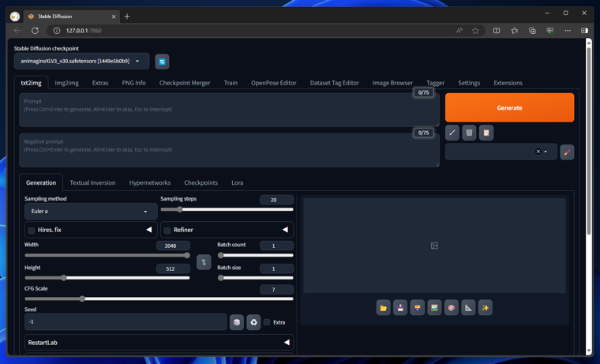Open Stable Diffusion checkpoint dropdown

click(81, 62)
